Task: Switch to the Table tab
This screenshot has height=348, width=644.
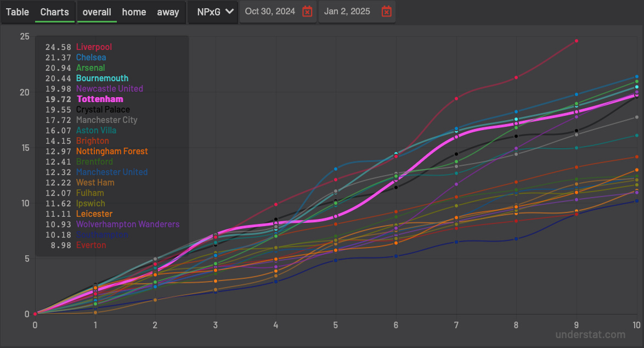Action: pyautogui.click(x=17, y=12)
